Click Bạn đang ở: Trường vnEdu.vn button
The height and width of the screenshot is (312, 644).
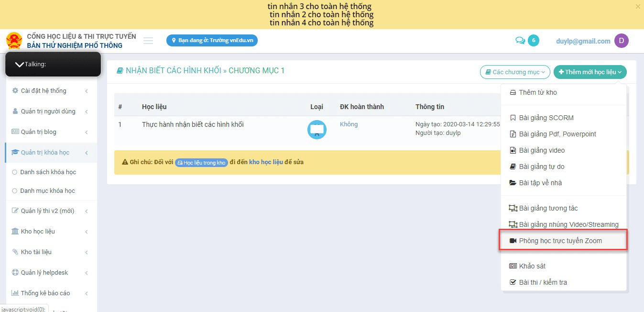pyautogui.click(x=212, y=40)
